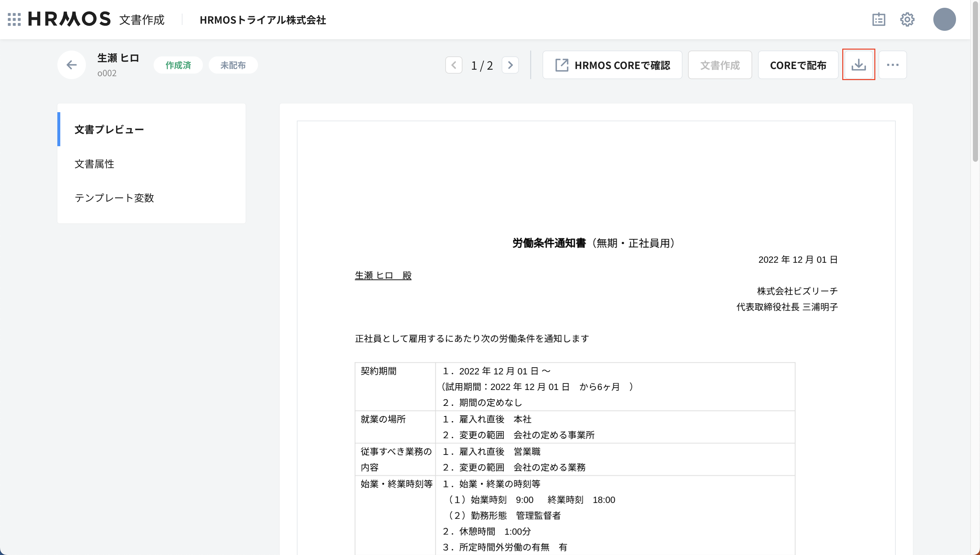
Task: Click the external-link icon in HRMOS COREで確認
Action: [x=562, y=65]
